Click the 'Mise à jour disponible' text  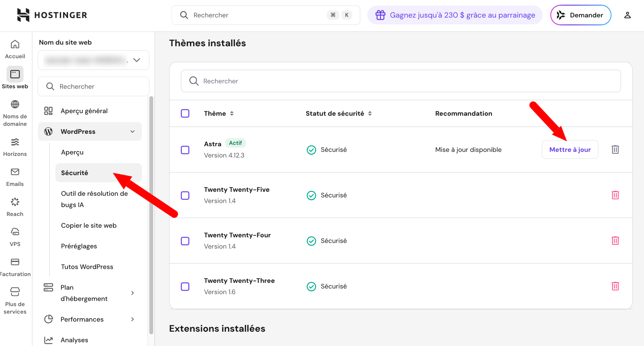(468, 150)
